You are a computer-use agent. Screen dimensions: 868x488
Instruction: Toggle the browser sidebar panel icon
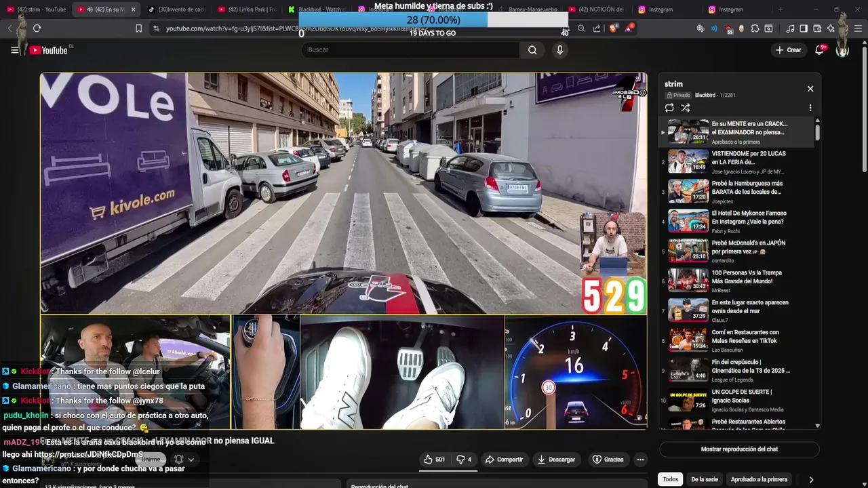[804, 28]
